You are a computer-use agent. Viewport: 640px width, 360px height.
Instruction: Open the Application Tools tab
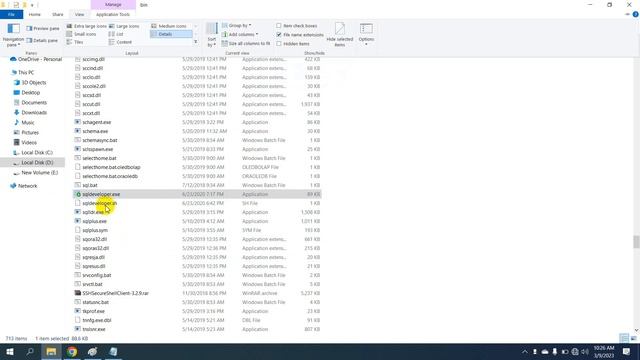pos(113,14)
